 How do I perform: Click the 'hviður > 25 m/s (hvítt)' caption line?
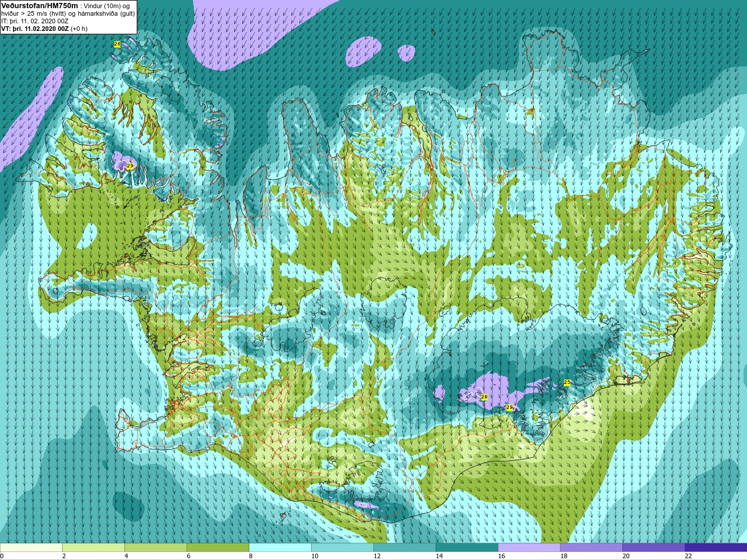(x=34, y=13)
